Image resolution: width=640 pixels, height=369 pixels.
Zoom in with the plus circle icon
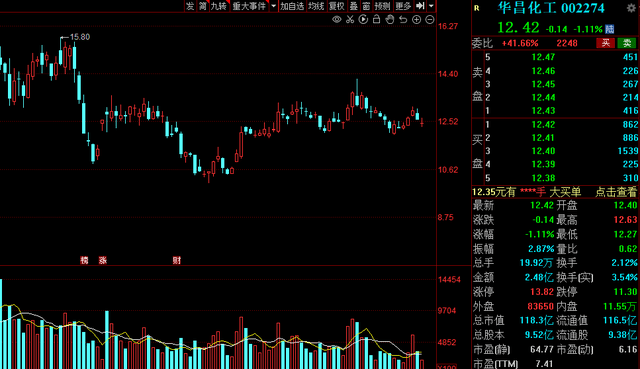[x=416, y=19]
